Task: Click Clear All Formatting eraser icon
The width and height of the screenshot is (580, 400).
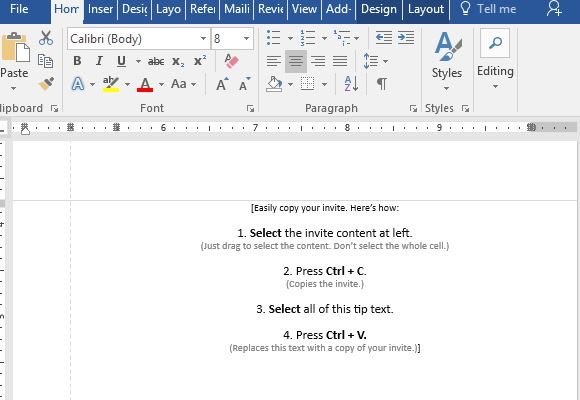Action: (x=231, y=61)
